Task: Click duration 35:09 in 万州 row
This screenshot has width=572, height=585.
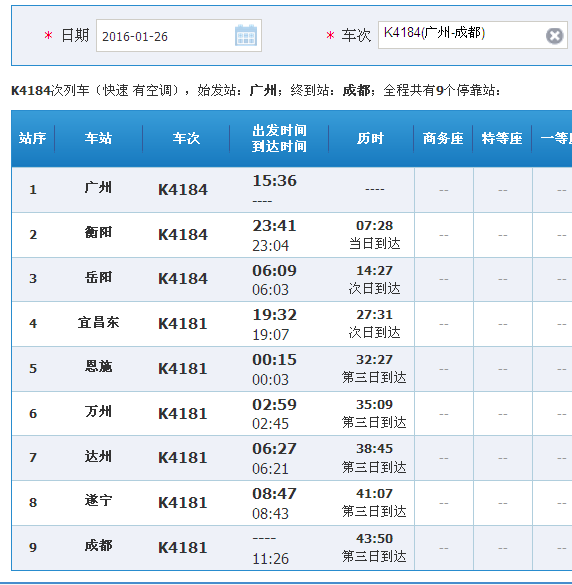Action: [x=374, y=404]
